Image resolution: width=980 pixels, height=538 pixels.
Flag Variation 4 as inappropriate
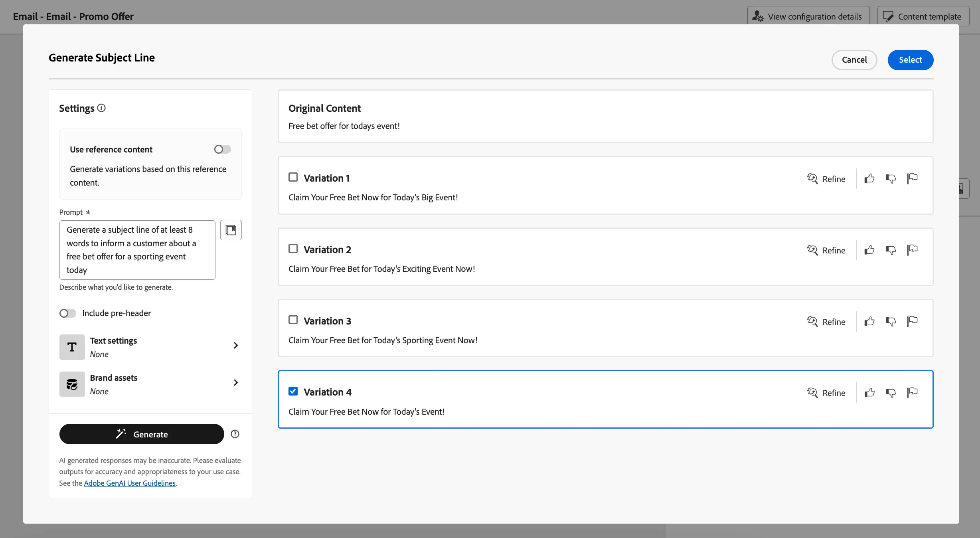(912, 393)
